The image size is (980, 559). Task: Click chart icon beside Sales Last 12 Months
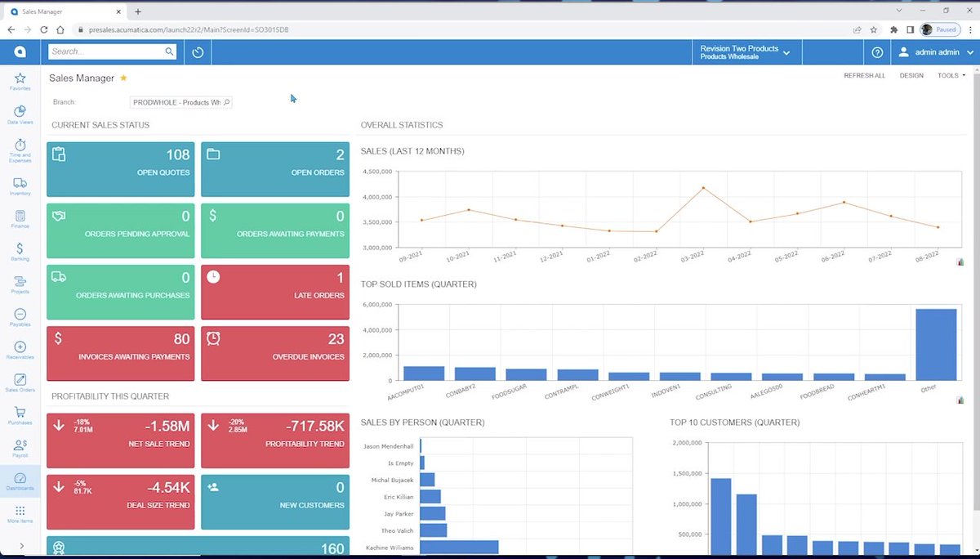(x=960, y=262)
